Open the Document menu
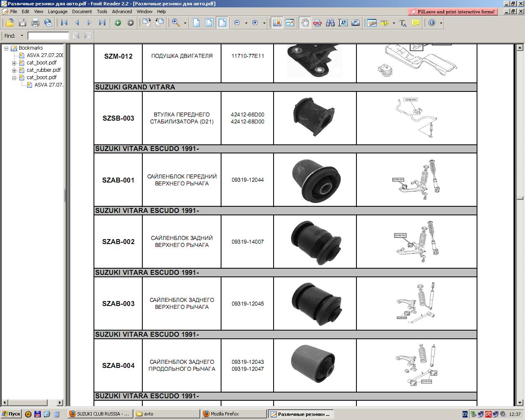This screenshot has width=525, height=420. [x=82, y=11]
